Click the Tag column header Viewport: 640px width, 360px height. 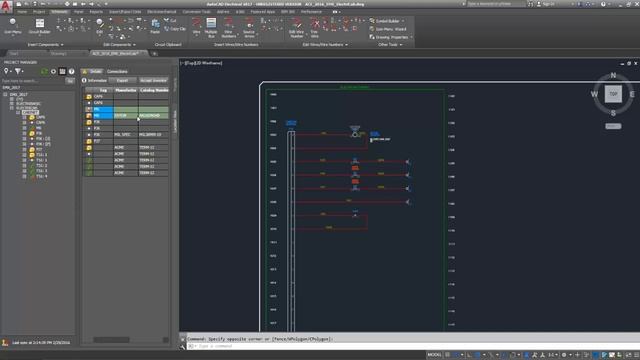click(103, 90)
